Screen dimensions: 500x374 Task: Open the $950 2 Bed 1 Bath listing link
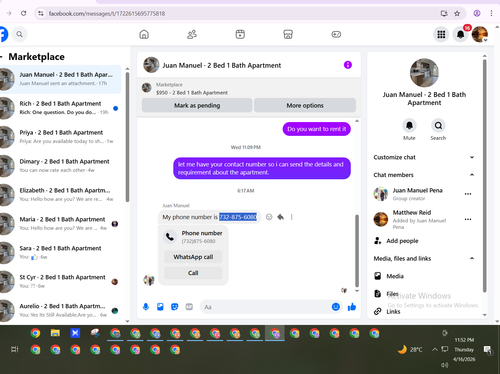[192, 93]
